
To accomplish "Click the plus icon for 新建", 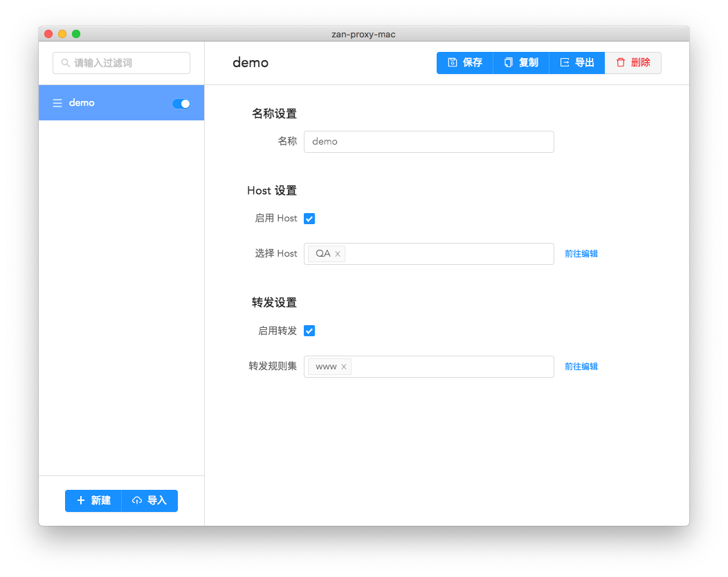I will pos(81,500).
